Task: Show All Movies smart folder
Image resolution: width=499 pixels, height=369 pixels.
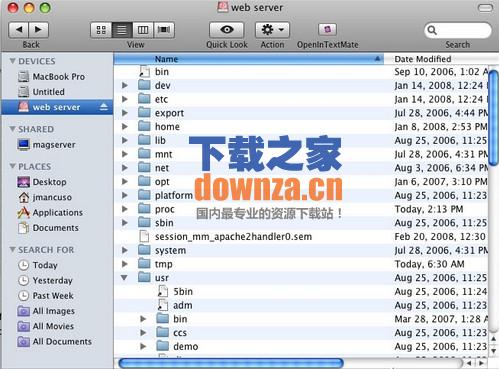Action: tap(57, 326)
